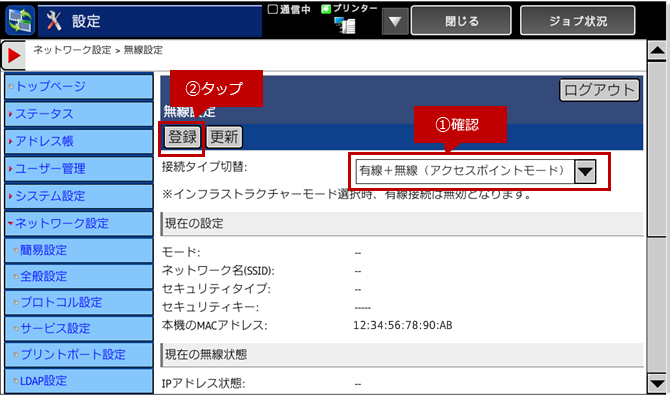This screenshot has width=670, height=396.
Task: Tap the wrench-and-screwdriver settings icon
Action: [54, 21]
